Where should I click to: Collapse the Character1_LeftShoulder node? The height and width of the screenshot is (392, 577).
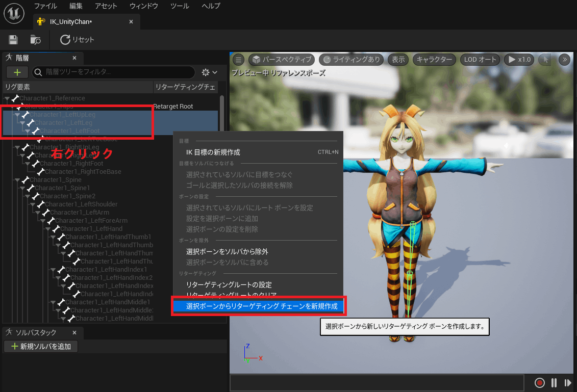[x=33, y=204]
